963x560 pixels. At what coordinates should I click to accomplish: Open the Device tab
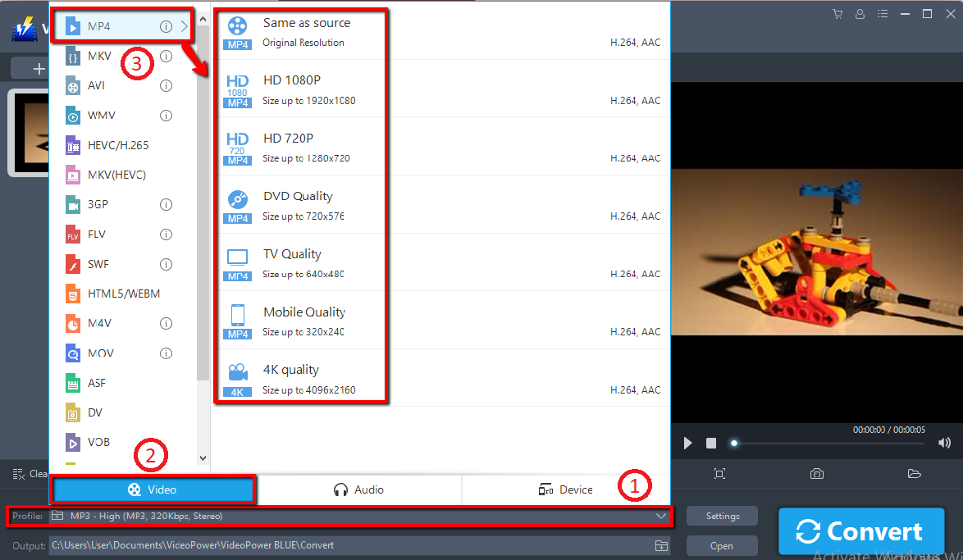click(x=566, y=489)
